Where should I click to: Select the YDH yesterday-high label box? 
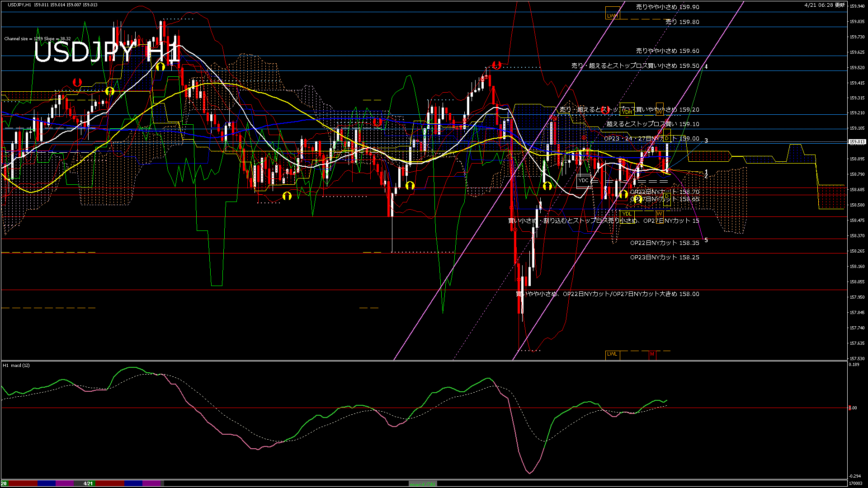627,112
